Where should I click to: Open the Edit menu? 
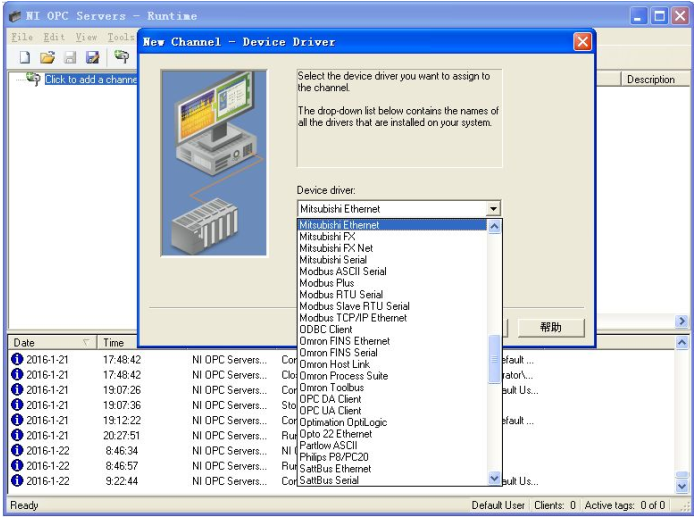54,37
